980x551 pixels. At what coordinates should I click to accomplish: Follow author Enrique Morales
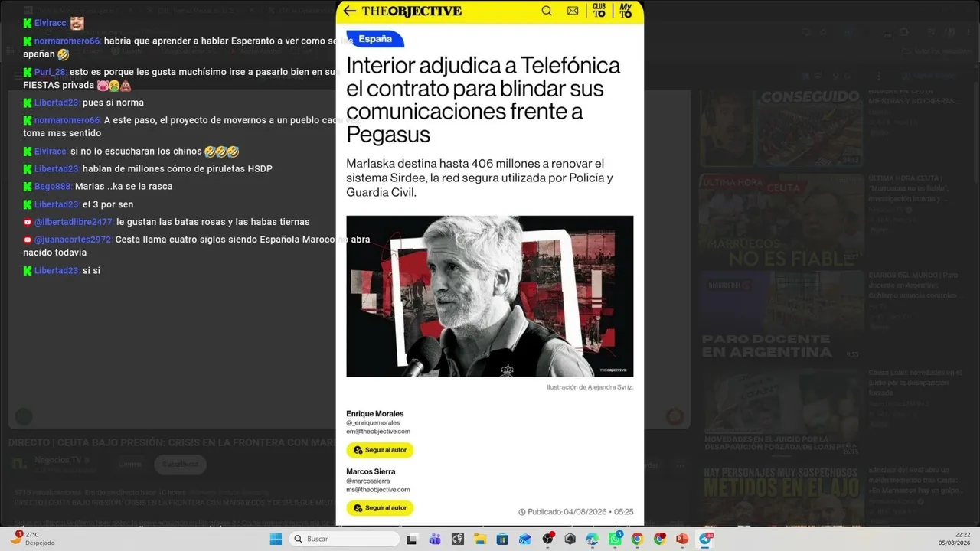[380, 450]
